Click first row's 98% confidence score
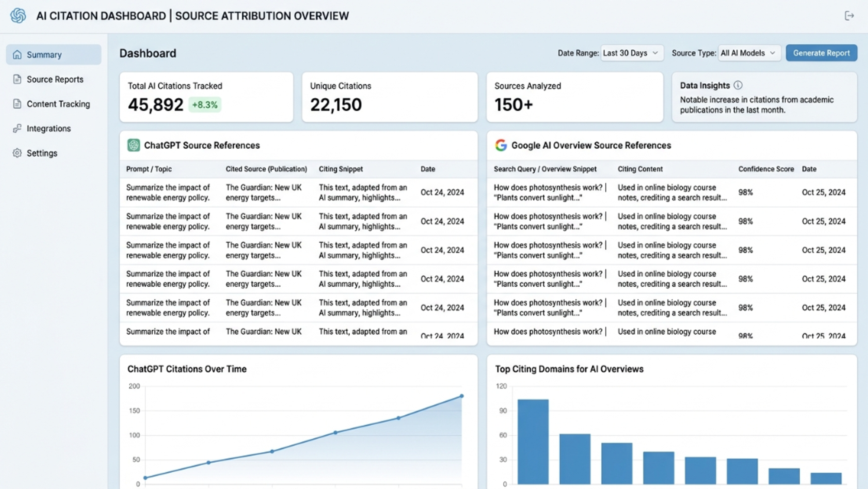 (745, 192)
